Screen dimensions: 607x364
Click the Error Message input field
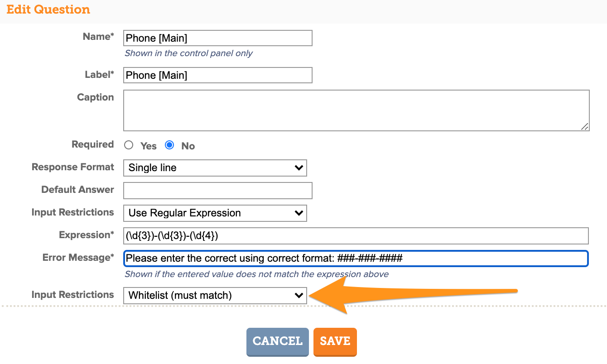(x=356, y=259)
